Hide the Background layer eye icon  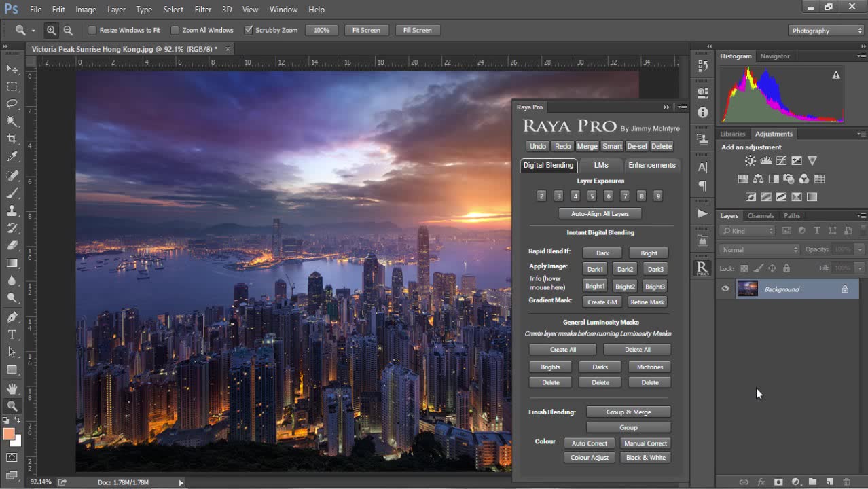725,289
